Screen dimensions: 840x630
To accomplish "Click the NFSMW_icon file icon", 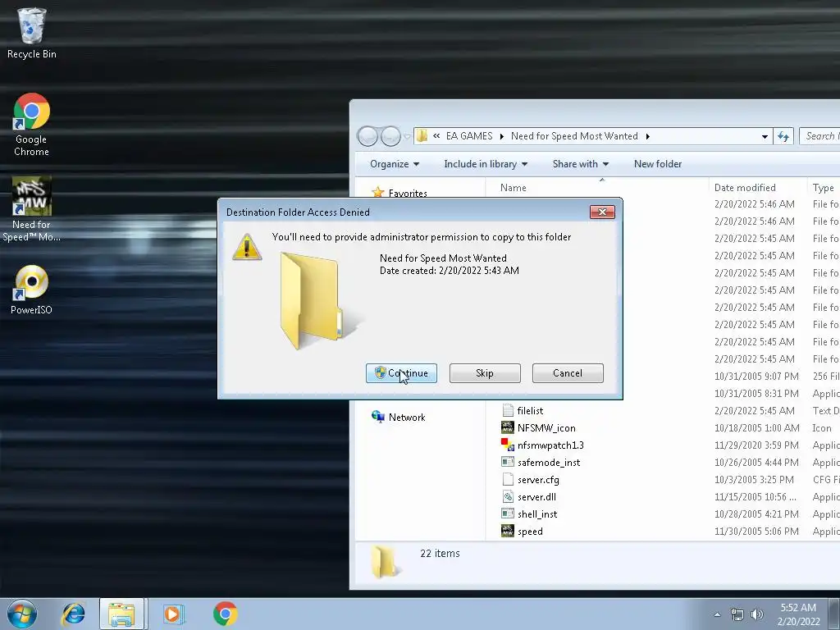I will tap(507, 427).
